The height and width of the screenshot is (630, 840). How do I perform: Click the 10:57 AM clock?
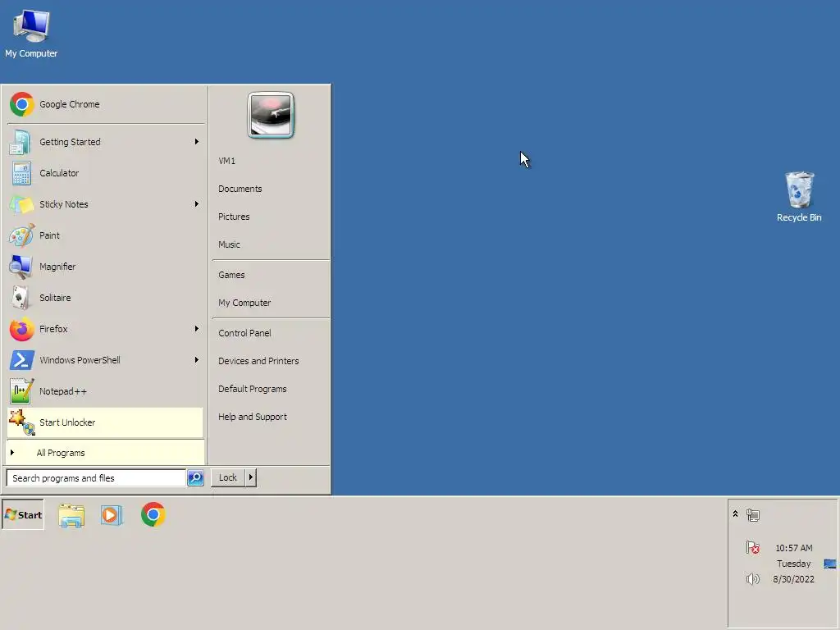[x=794, y=548]
